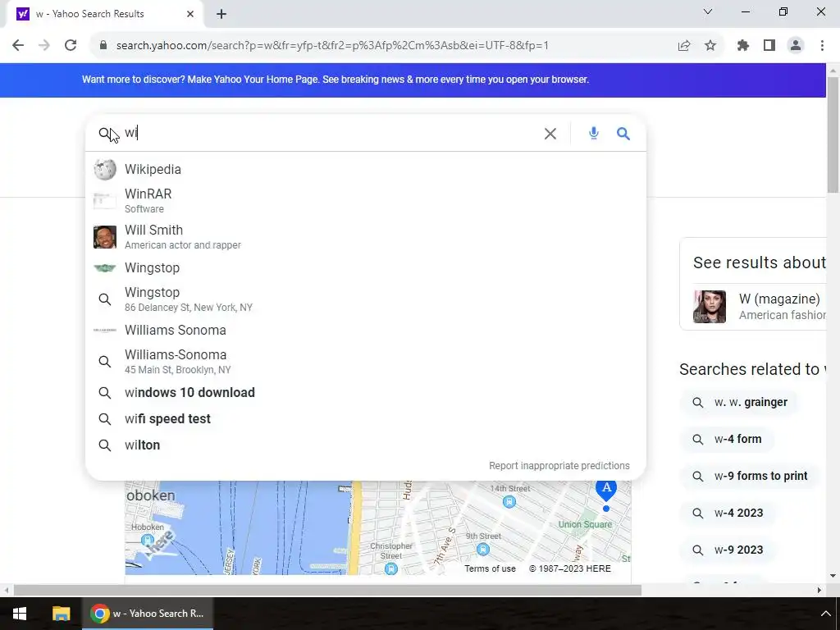Open the Chrome profile avatar
This screenshot has width=840, height=630.
tap(796, 46)
